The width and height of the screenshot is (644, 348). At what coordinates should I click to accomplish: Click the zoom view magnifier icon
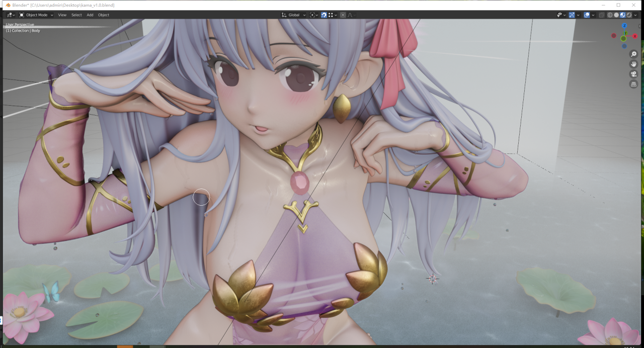(x=633, y=54)
